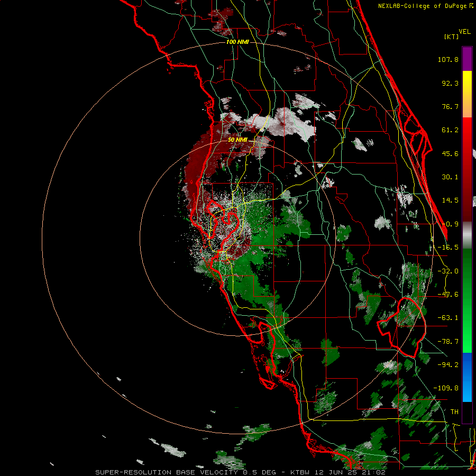Click the VEL legend heading
Screen dimensions: 476x476
464,32
